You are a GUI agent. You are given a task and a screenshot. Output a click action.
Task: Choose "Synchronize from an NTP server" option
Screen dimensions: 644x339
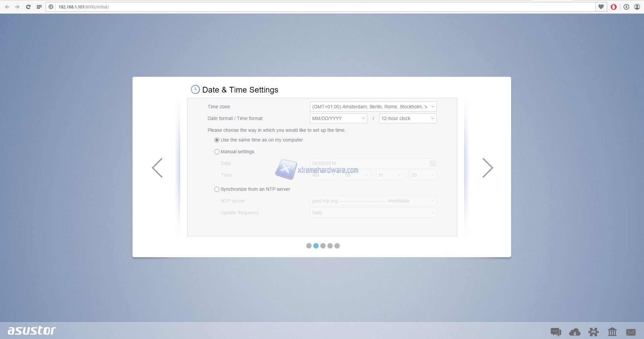point(217,189)
